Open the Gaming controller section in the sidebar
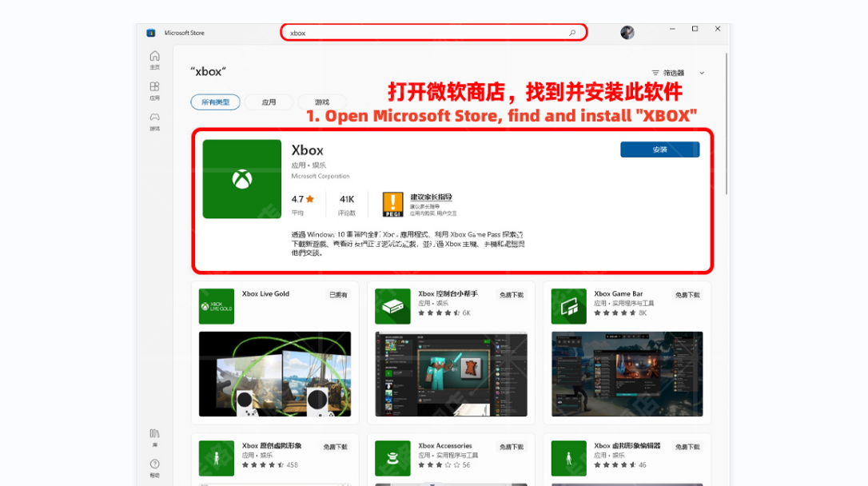The height and width of the screenshot is (486, 868). [154, 121]
